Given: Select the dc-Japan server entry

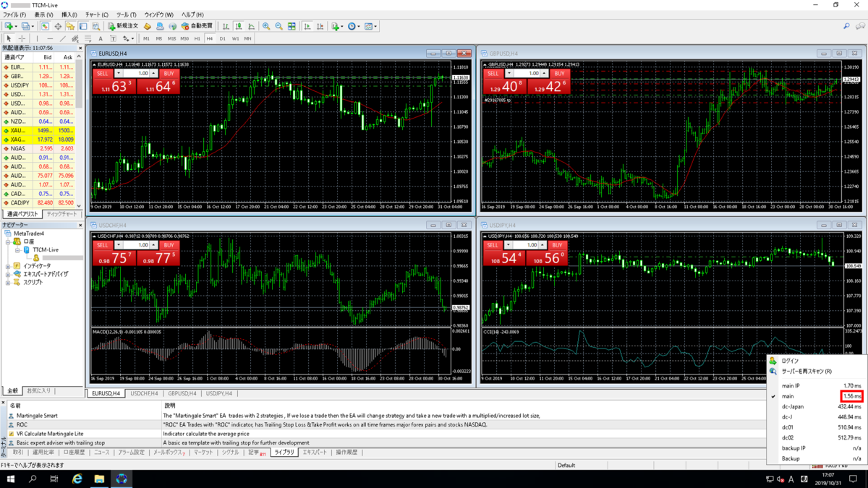Looking at the screenshot, I should click(x=816, y=406).
